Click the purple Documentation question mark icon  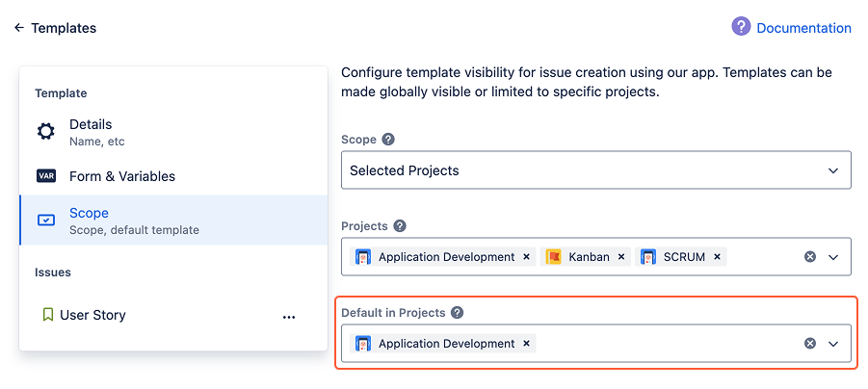click(741, 27)
